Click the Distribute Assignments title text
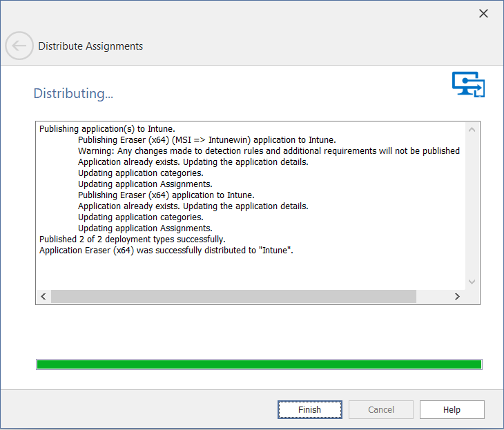The width and height of the screenshot is (504, 430). click(x=90, y=46)
